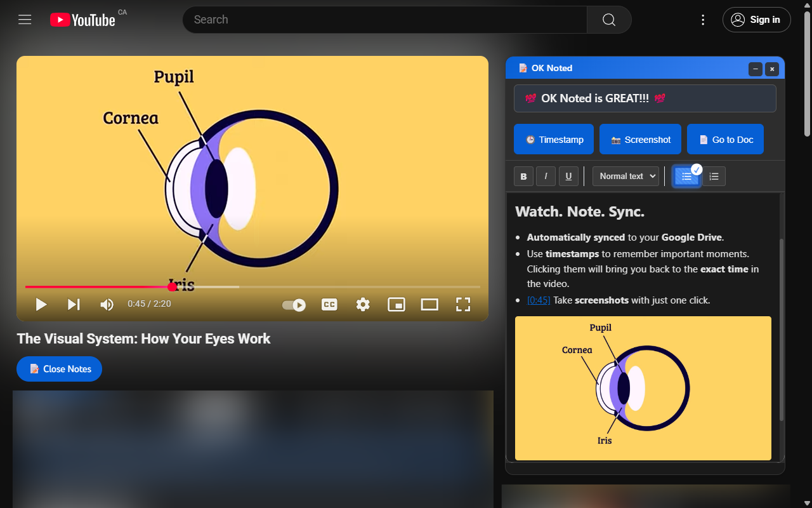Click the eye diagram screenshot in the notes
812x508 pixels.
(643, 387)
